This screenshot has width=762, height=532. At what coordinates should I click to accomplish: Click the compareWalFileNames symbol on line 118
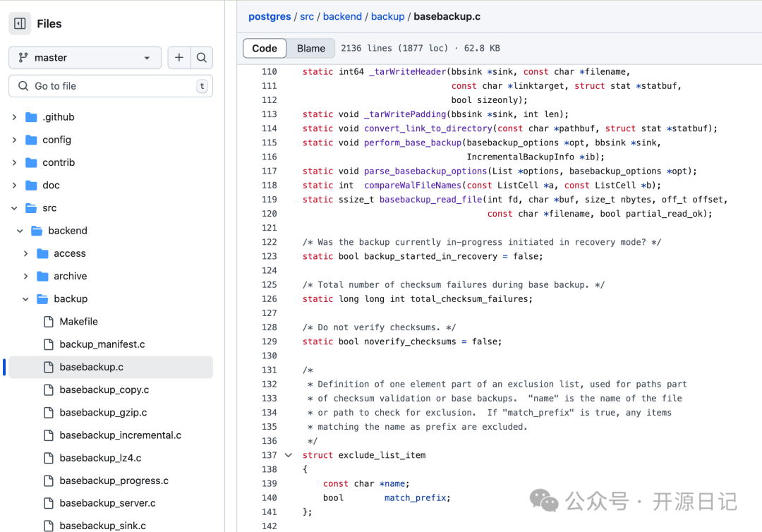413,185
